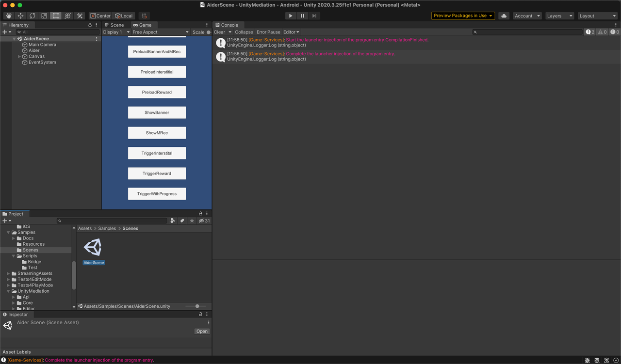Click Clear button in Console
This screenshot has width=621, height=364.
coord(220,32)
